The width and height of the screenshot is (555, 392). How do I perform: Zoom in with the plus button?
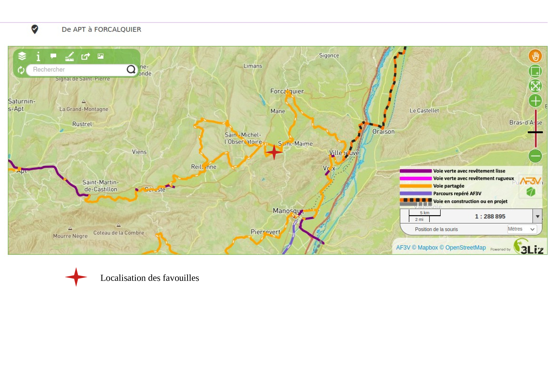(535, 101)
